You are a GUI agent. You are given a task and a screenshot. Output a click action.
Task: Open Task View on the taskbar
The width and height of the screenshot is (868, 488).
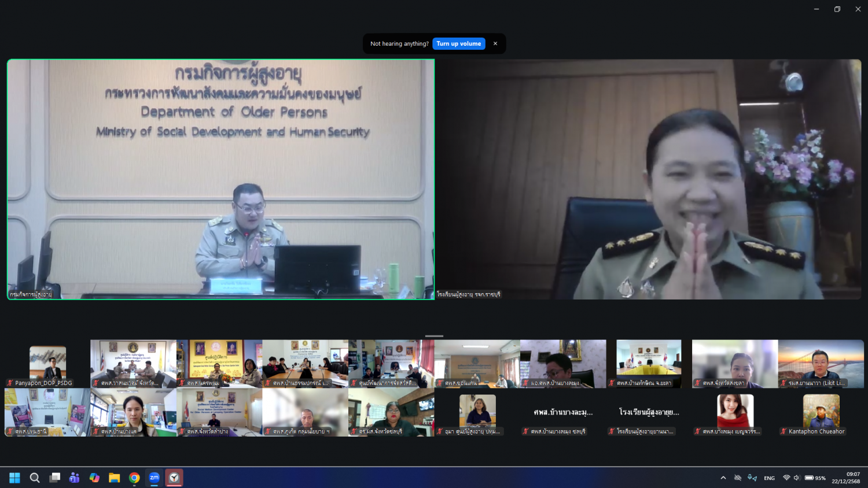(x=55, y=478)
